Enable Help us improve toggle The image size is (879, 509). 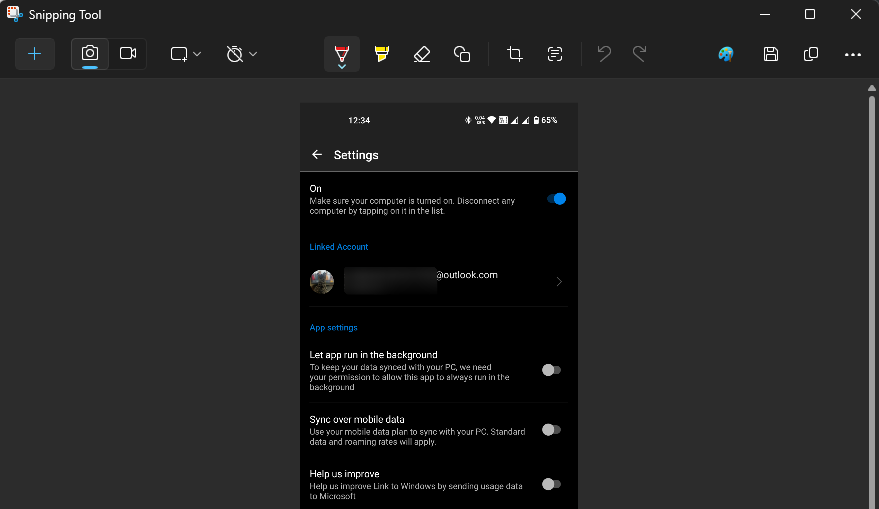pyautogui.click(x=551, y=484)
